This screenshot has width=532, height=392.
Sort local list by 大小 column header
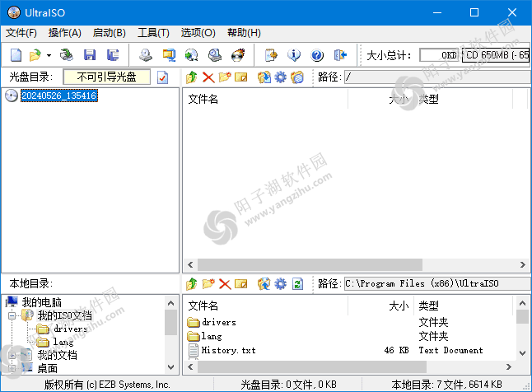[x=399, y=306]
